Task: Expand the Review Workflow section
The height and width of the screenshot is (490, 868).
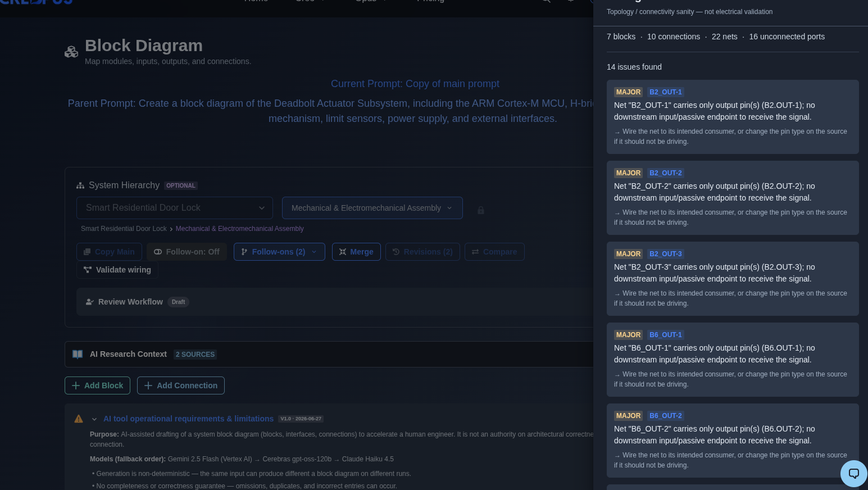Action: (335, 302)
